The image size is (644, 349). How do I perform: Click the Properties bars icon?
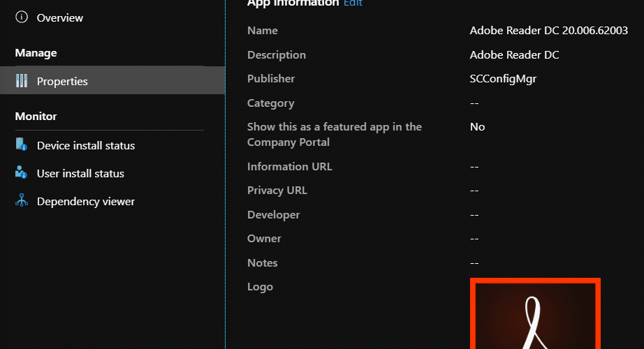(22, 81)
